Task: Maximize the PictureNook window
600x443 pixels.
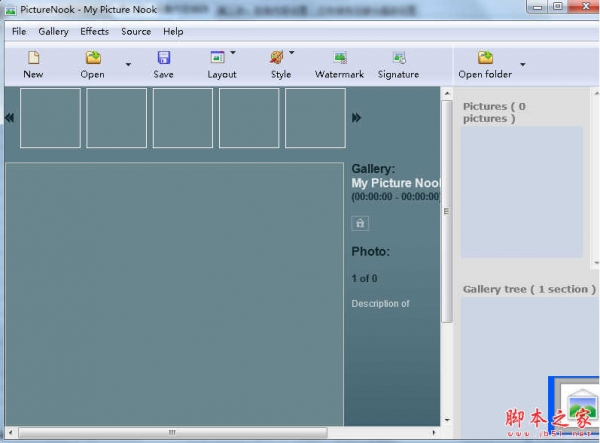Action: coord(558,7)
